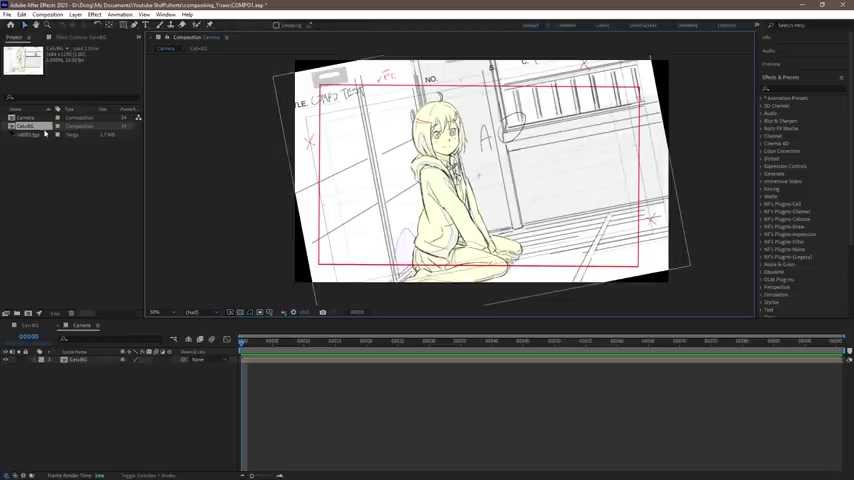The height and width of the screenshot is (480, 854).
Task: Select the Rectangle shape tool
Action: (123, 25)
